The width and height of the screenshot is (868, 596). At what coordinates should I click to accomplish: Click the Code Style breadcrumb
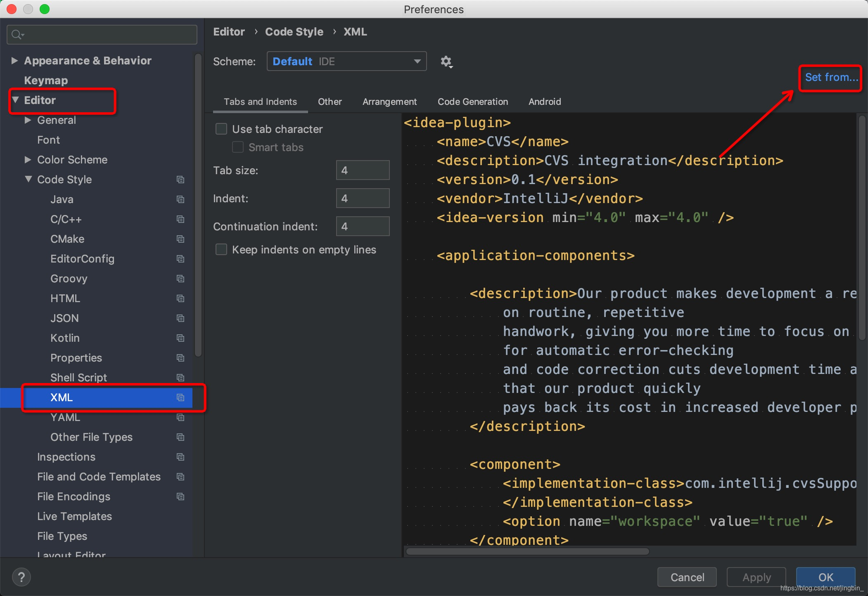pyautogui.click(x=294, y=32)
